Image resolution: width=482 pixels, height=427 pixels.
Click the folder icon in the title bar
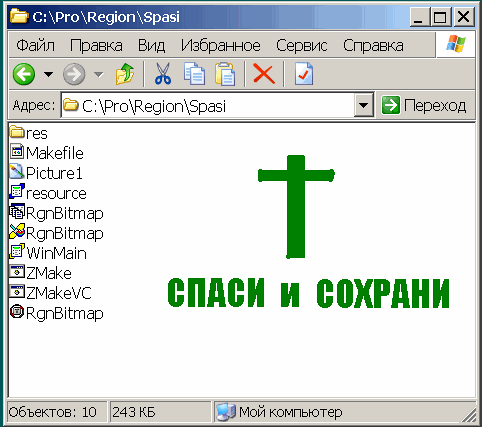[19, 16]
